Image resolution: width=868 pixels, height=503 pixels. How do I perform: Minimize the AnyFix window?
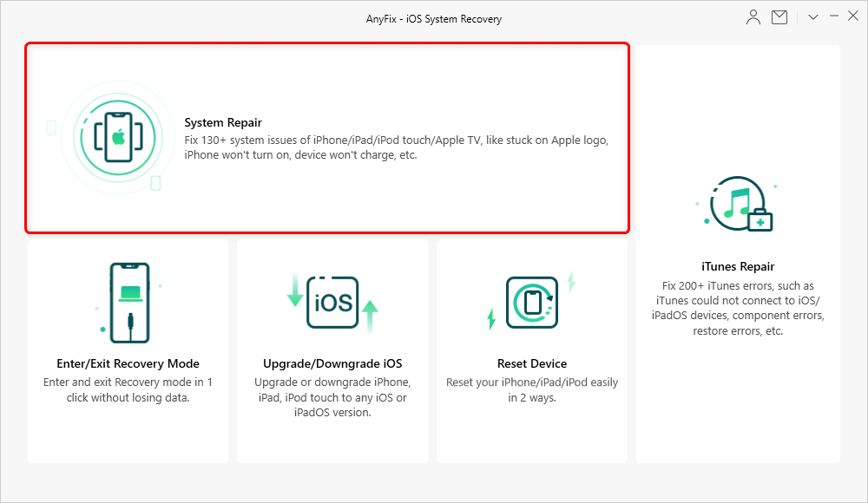(x=833, y=16)
